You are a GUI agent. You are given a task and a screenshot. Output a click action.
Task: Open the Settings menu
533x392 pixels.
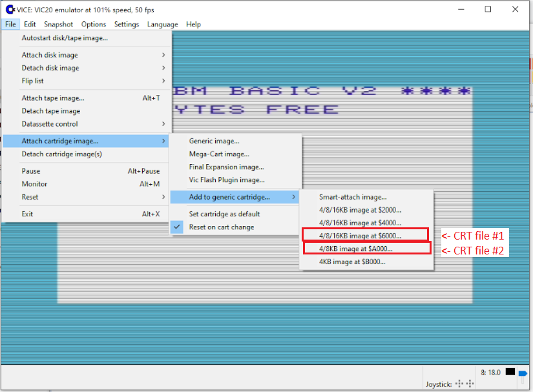127,24
